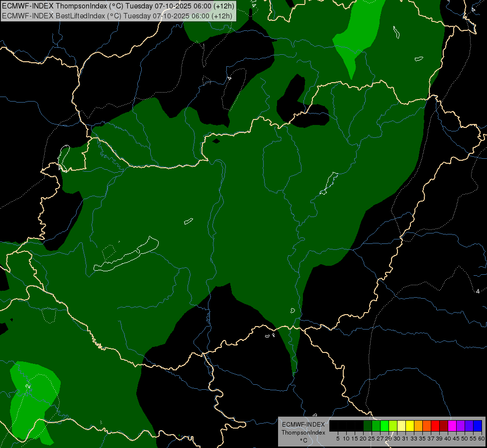
Task: Click the large elongated lake outline
Action: coord(126,254)
